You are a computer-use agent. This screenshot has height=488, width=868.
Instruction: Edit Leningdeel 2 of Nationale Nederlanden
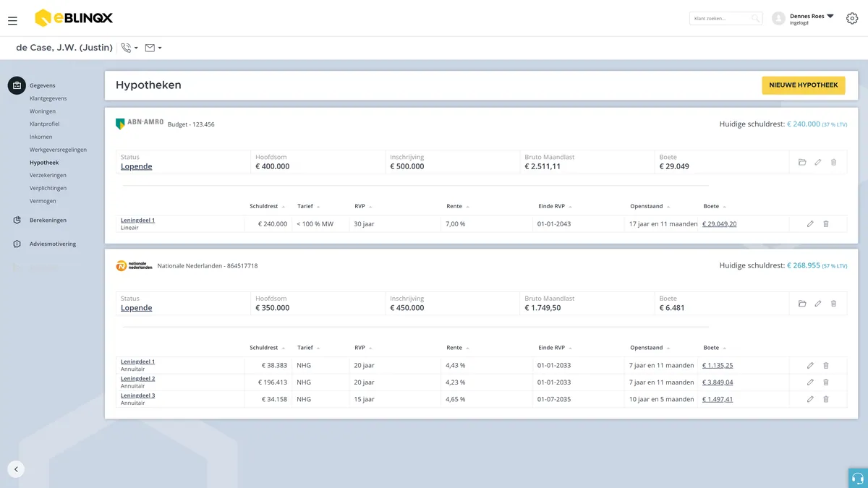point(810,382)
